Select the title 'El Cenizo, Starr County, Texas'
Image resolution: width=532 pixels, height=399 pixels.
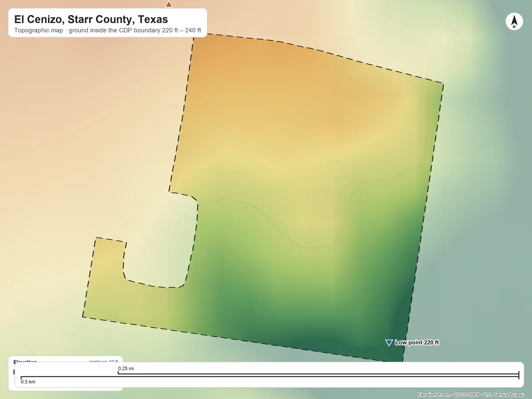click(91, 20)
